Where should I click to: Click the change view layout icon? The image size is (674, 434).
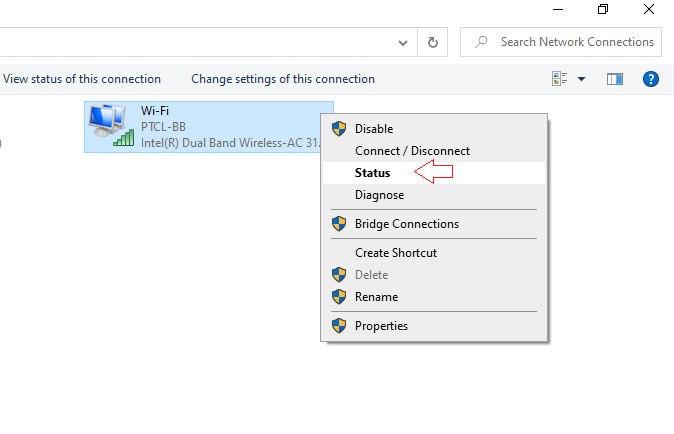pos(559,79)
